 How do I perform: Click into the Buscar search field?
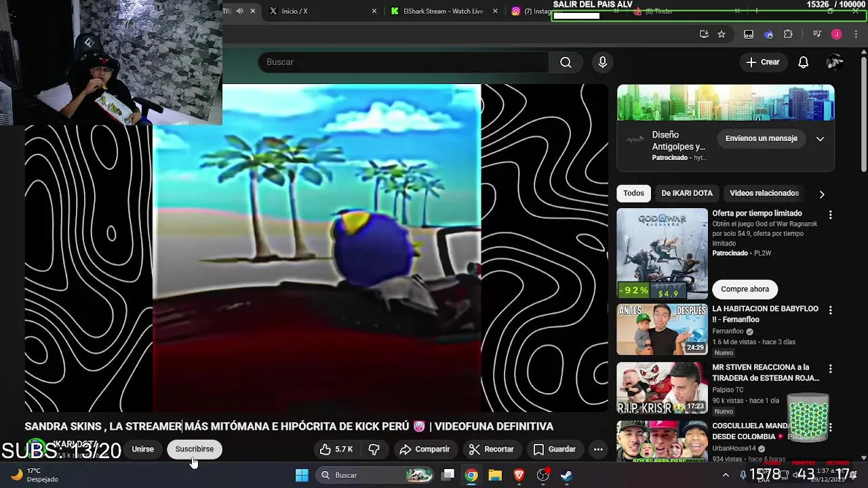pyautogui.click(x=403, y=62)
